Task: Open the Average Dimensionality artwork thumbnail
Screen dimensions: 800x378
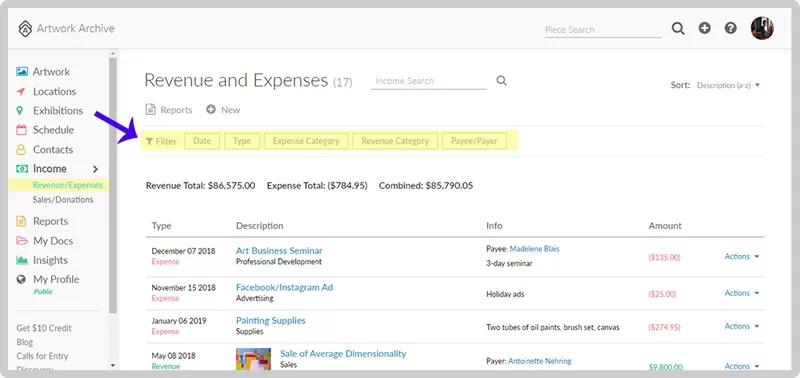Action: [x=253, y=359]
